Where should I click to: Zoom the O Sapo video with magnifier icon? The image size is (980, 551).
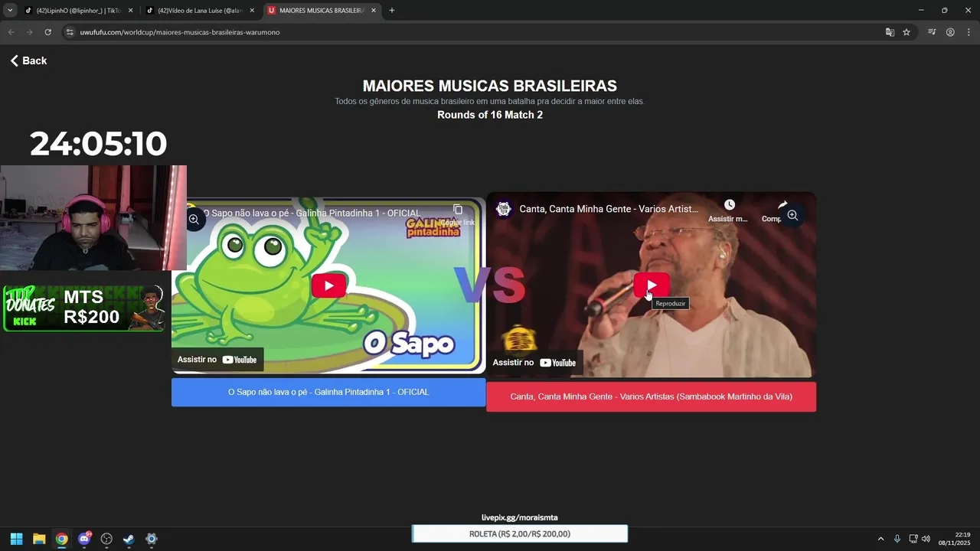click(x=194, y=220)
